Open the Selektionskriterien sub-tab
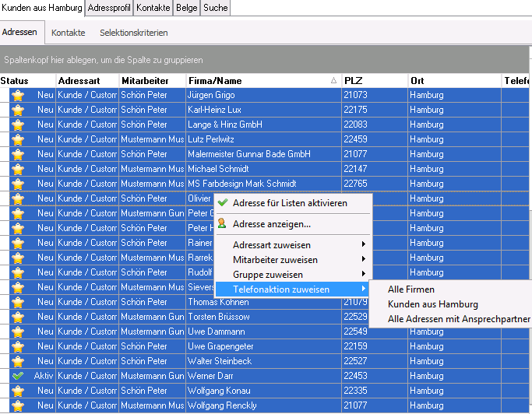This screenshot has width=532, height=414. pos(134,33)
